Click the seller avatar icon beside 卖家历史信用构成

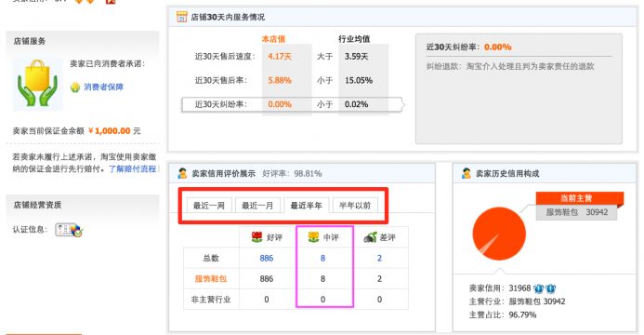[467, 173]
